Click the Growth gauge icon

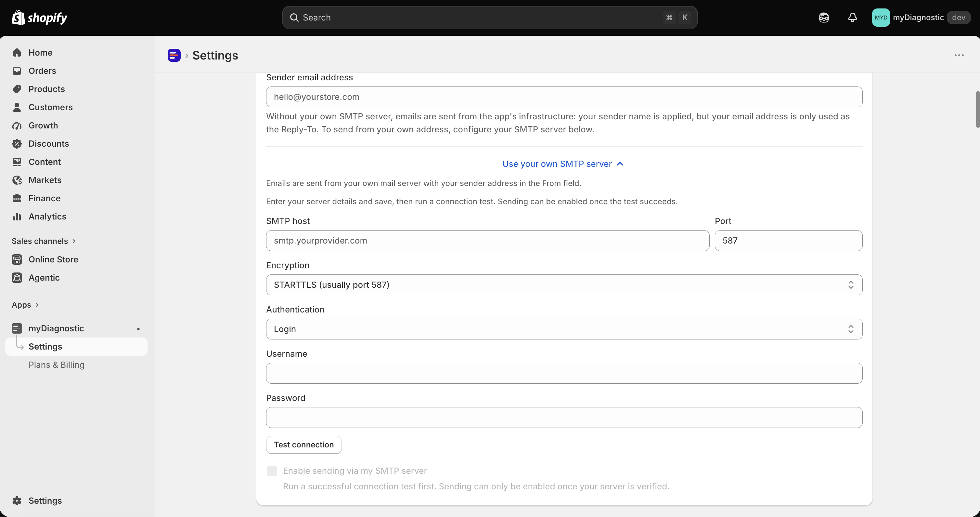pos(17,126)
